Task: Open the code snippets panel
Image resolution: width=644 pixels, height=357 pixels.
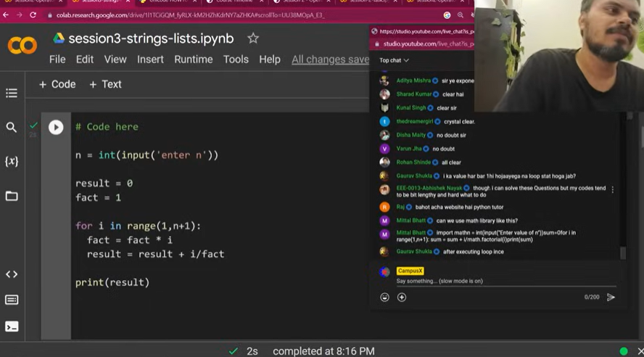Action: click(x=12, y=274)
